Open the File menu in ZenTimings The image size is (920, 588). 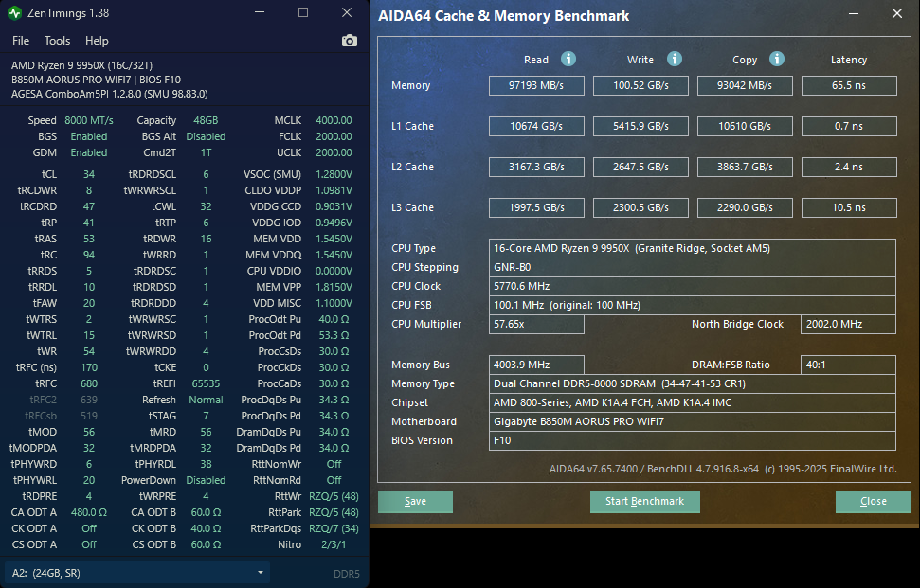[21, 41]
